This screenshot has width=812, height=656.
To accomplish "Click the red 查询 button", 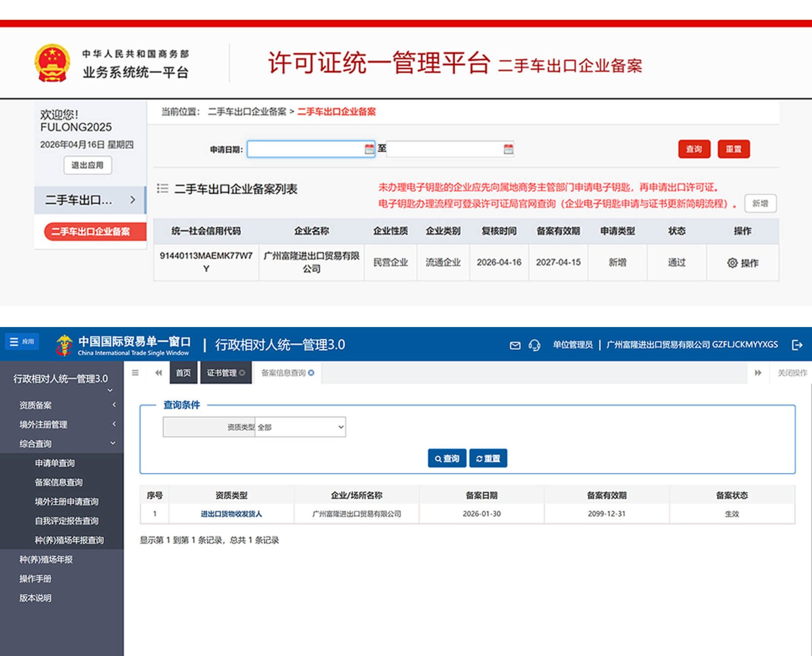I will coord(694,149).
